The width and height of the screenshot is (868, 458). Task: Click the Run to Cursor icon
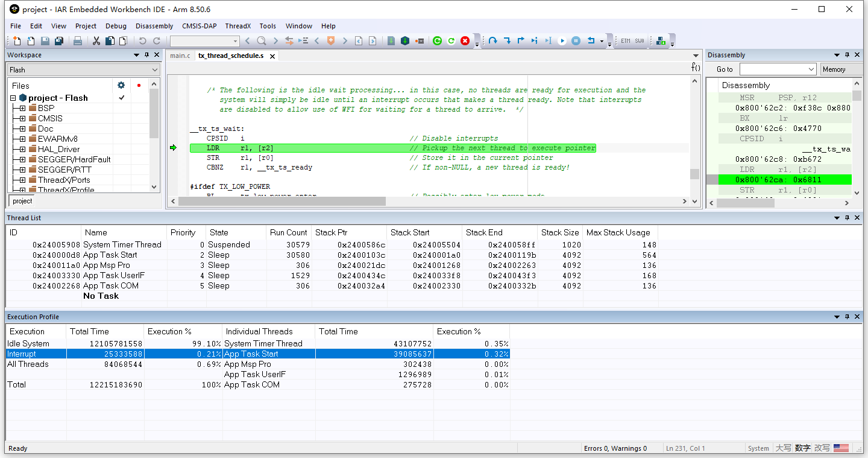tap(549, 41)
